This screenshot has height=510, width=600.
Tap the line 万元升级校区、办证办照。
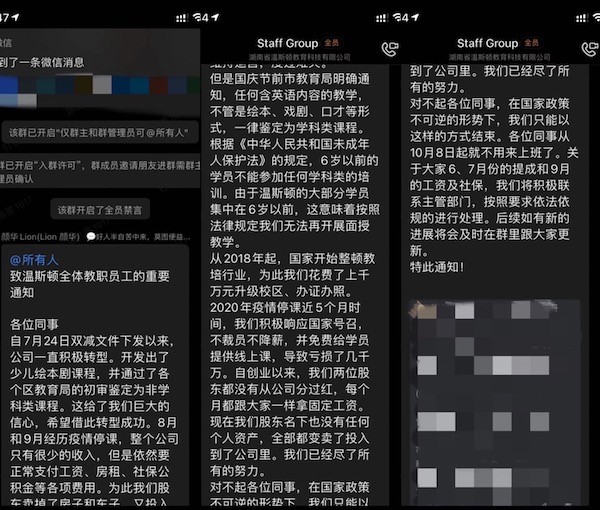[281, 292]
